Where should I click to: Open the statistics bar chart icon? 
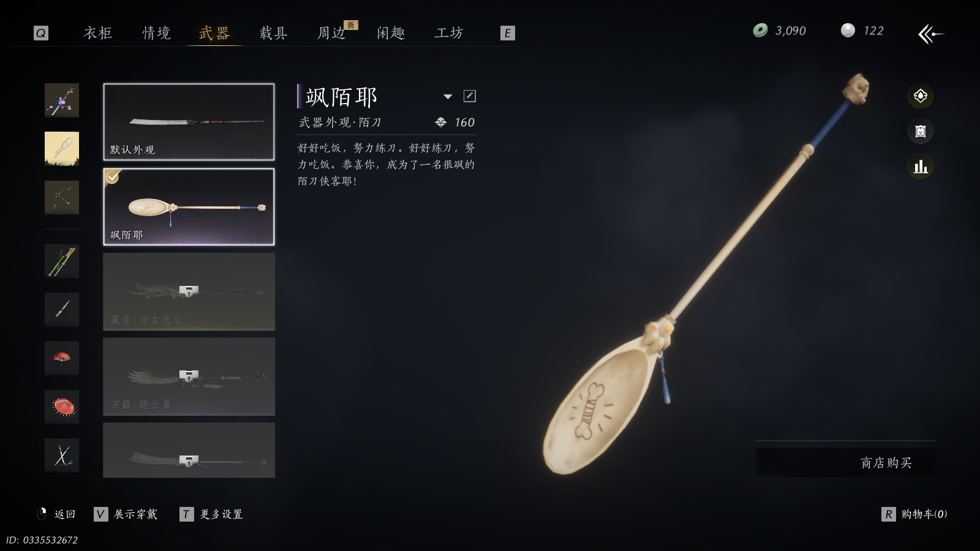click(x=920, y=167)
